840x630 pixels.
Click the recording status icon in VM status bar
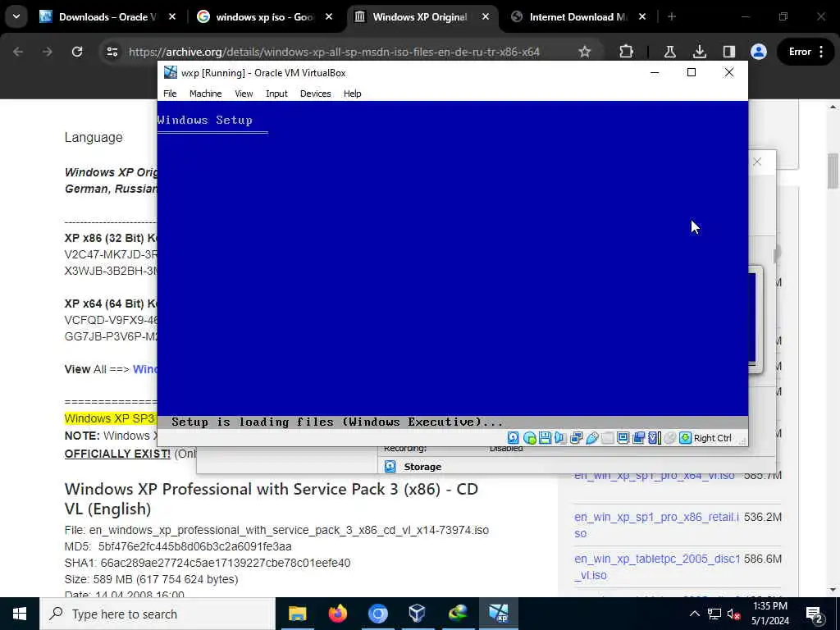coord(638,438)
